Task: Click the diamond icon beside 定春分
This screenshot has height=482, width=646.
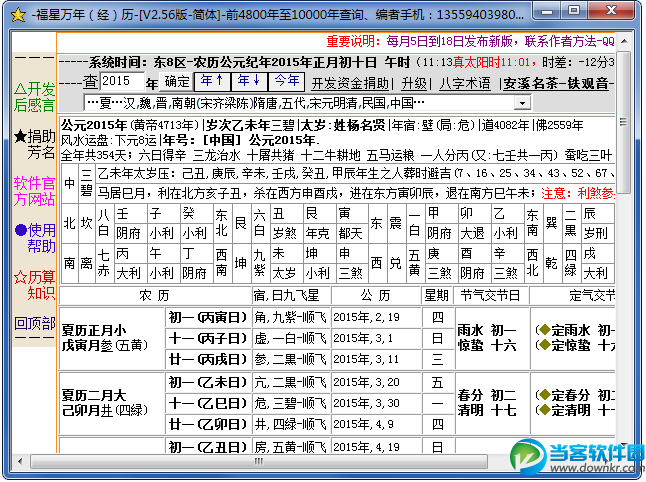Action: pyautogui.click(x=545, y=395)
